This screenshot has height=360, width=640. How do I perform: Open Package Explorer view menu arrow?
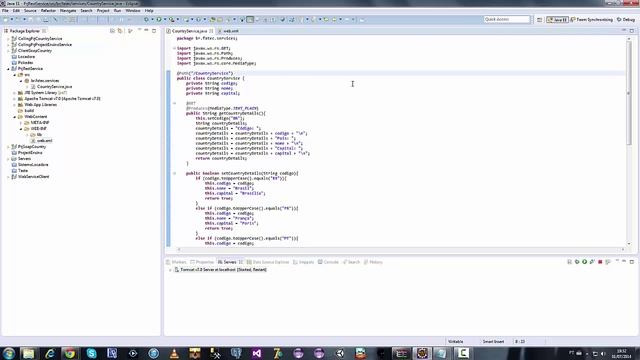tap(139, 30)
